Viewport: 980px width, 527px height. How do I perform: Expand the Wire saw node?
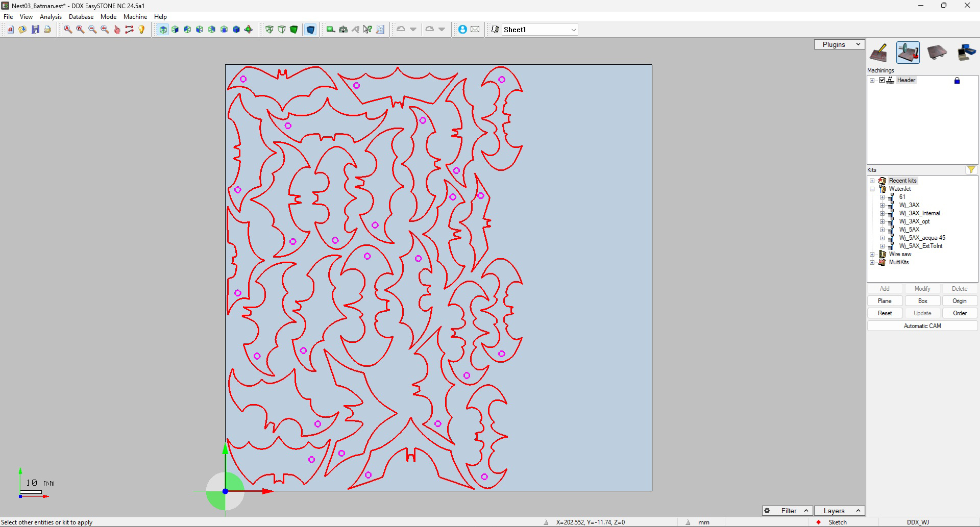click(x=872, y=254)
